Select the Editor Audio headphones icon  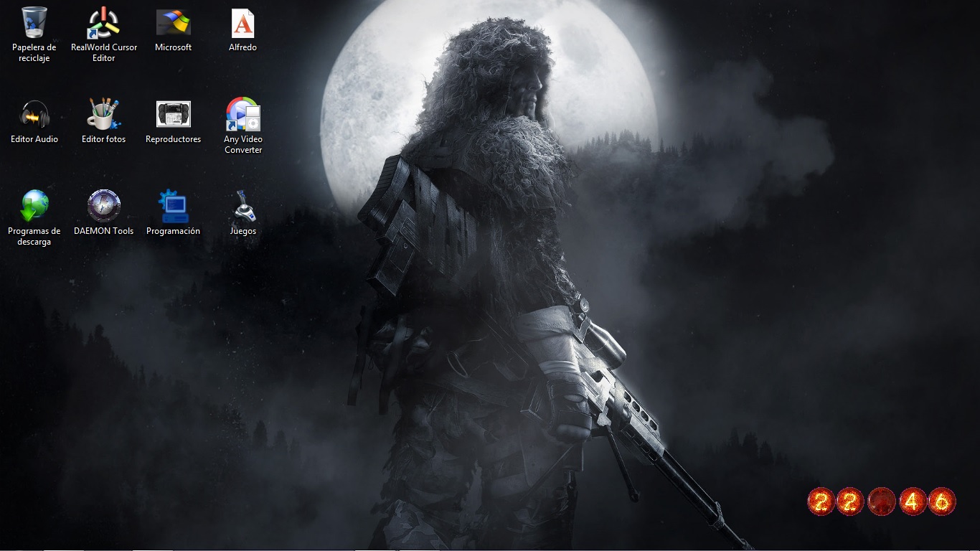(34, 115)
